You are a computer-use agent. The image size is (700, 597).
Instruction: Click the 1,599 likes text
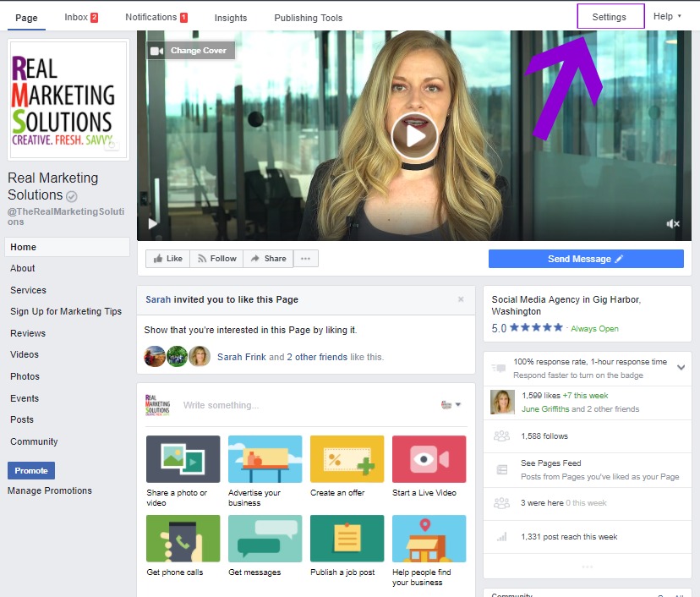[x=540, y=396]
